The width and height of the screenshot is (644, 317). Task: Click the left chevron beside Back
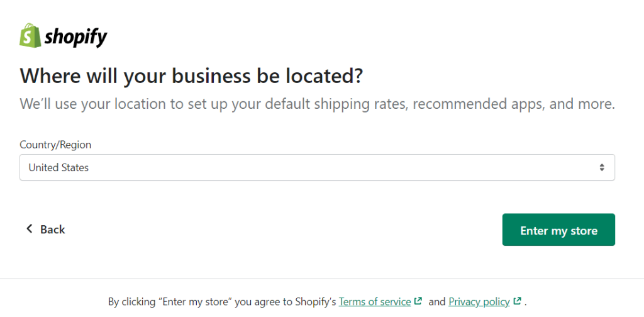pos(29,229)
